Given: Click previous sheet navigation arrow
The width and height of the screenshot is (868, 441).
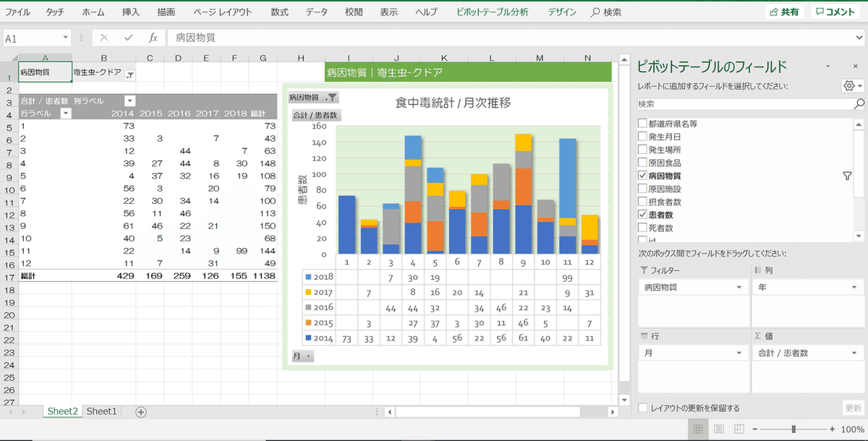Looking at the screenshot, I should tap(9, 412).
